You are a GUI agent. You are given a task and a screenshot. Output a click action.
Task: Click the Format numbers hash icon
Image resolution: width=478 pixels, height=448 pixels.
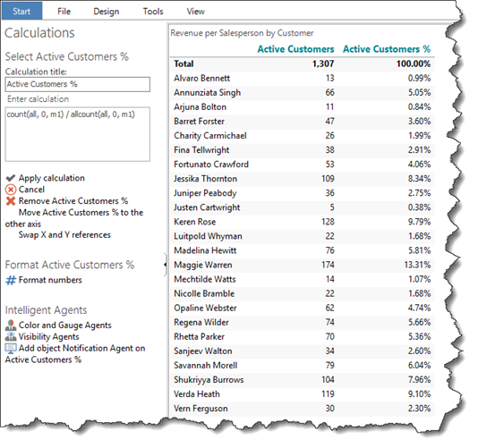click(11, 280)
